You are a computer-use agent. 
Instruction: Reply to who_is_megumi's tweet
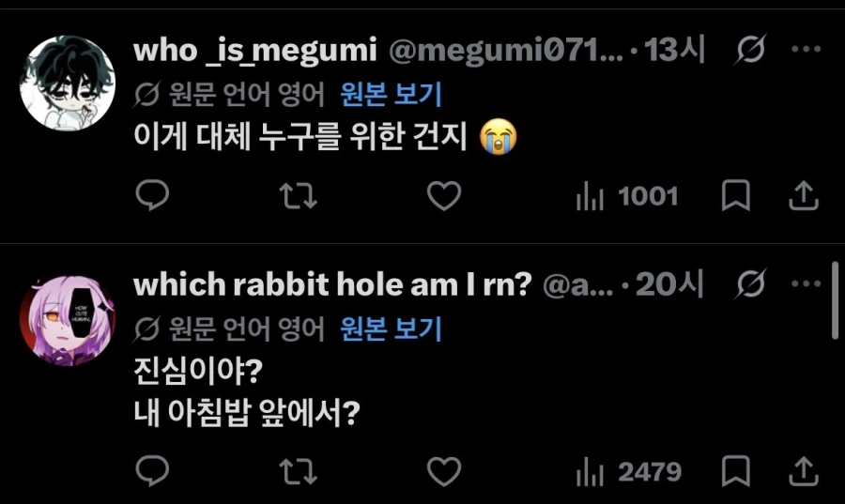tap(152, 195)
